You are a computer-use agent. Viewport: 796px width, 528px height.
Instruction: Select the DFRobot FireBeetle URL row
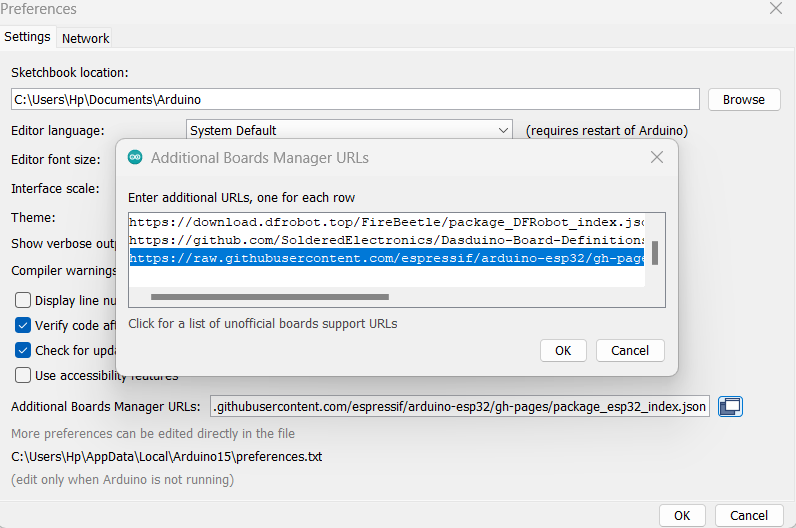click(387, 222)
